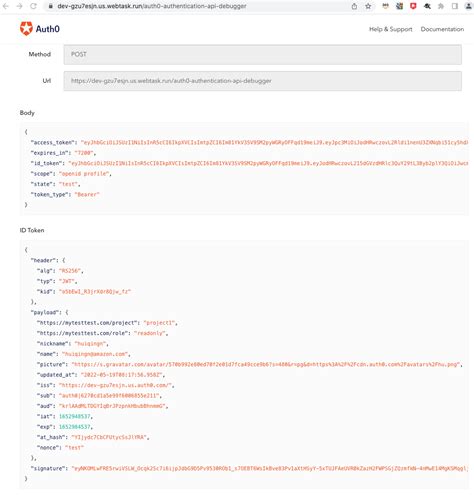This screenshot has width=474, height=495.
Task: Click the access_token value in Body
Action: (274, 142)
